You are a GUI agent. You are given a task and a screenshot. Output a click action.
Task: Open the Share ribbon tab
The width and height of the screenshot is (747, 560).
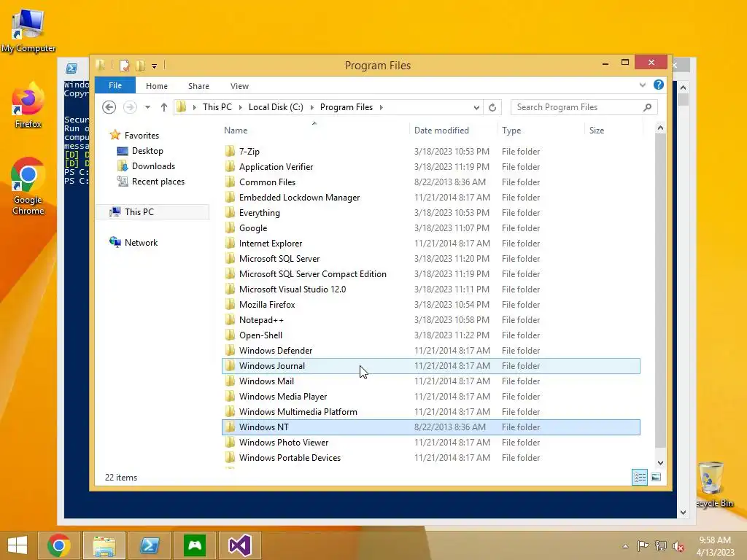click(x=198, y=86)
